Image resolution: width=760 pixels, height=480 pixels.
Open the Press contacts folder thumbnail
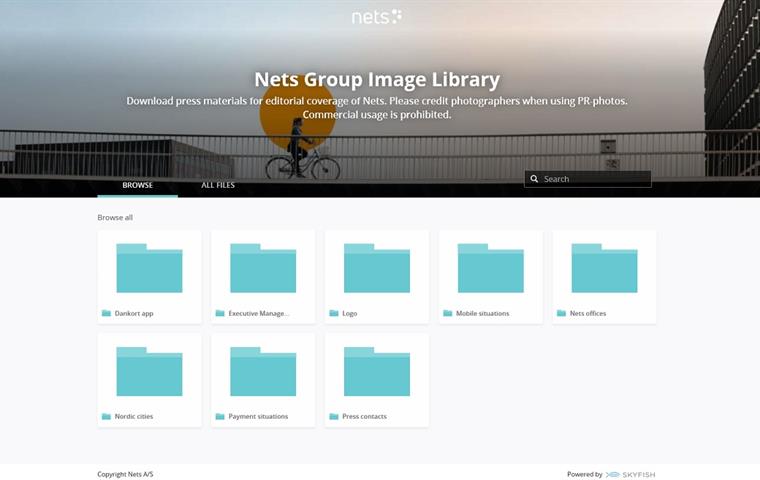pyautogui.click(x=377, y=371)
